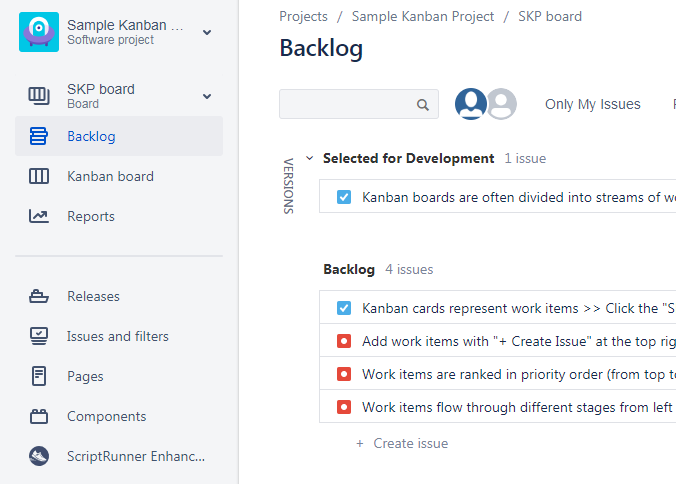The image size is (676, 484).
Task: Toggle the Only My Issues filter
Action: click(x=592, y=104)
